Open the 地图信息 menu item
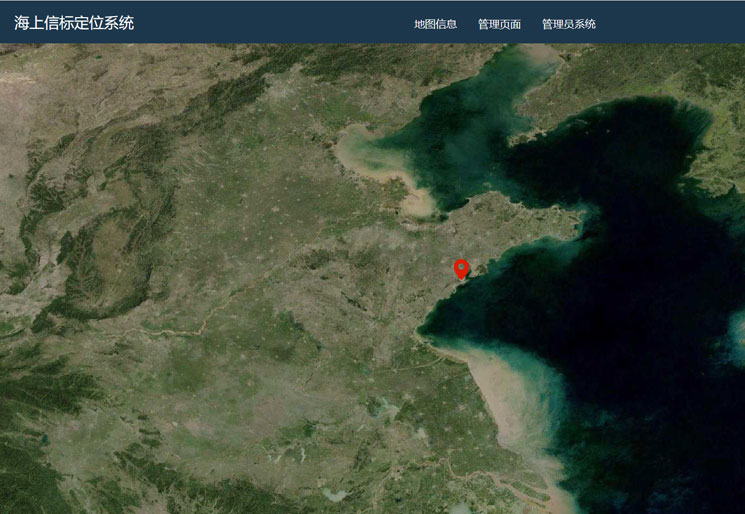Viewport: 745px width, 514px height. 435,24
